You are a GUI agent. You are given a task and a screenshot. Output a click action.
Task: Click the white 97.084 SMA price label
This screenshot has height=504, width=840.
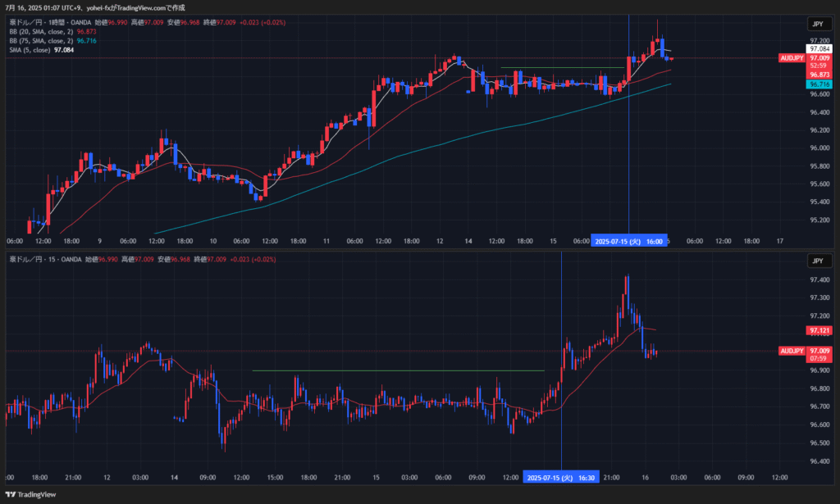[819, 49]
